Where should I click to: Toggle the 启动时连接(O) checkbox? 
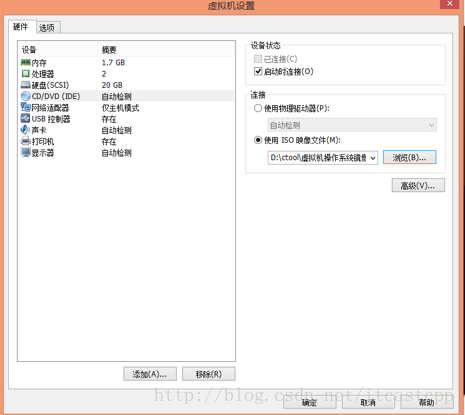pyautogui.click(x=258, y=71)
